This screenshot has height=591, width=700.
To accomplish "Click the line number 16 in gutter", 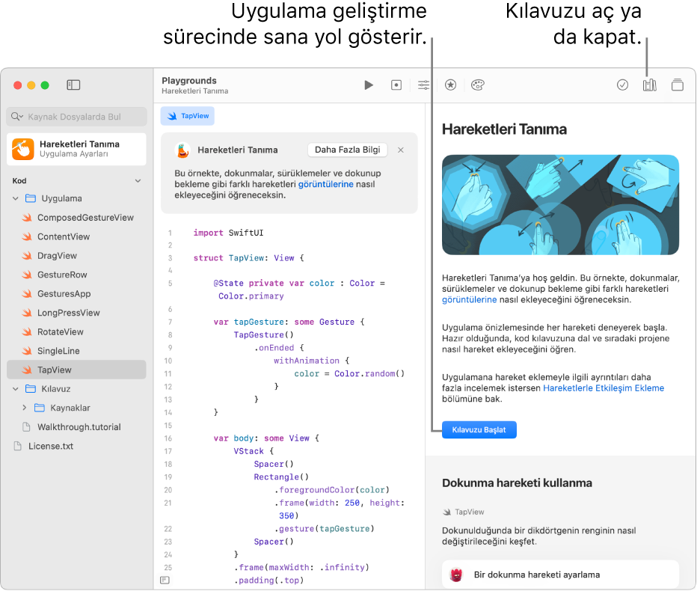I will click(168, 438).
